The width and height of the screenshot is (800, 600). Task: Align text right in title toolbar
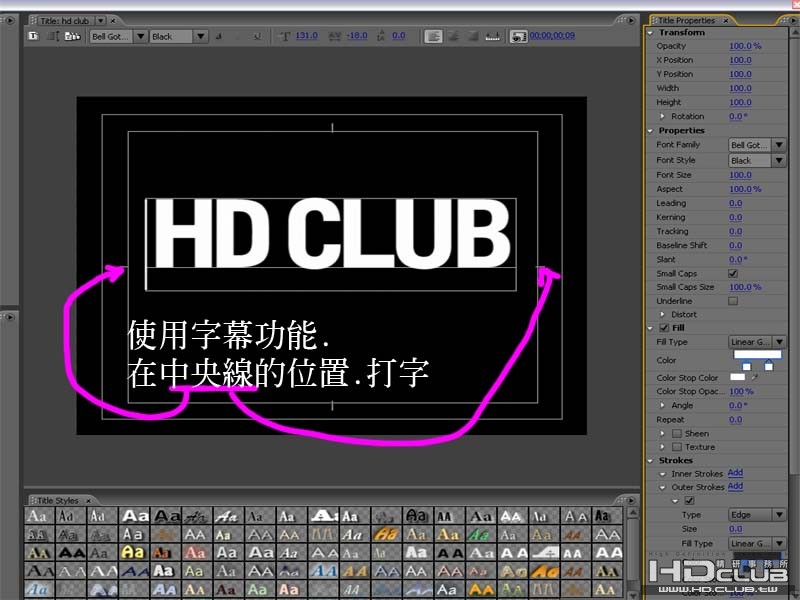coord(472,36)
